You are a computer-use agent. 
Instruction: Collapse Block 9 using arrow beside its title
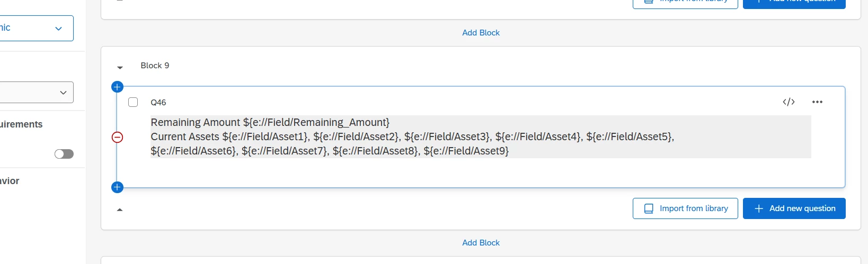(120, 67)
